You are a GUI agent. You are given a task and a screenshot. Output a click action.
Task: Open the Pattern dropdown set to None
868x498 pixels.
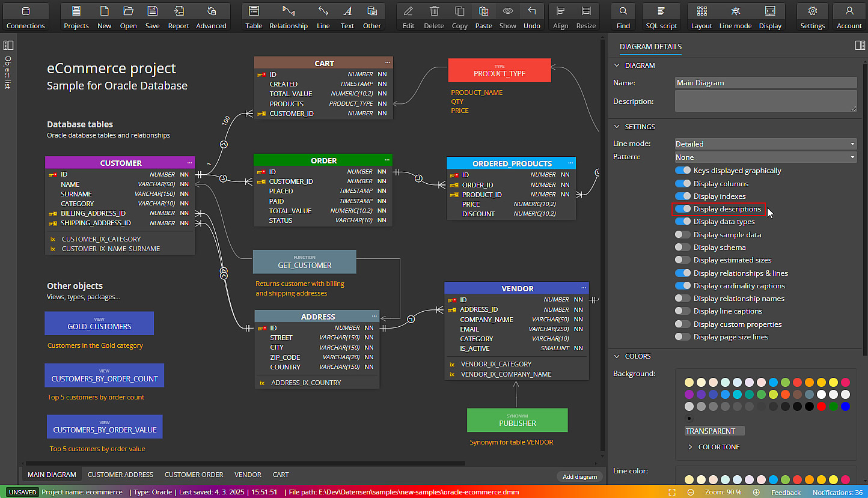coord(765,156)
